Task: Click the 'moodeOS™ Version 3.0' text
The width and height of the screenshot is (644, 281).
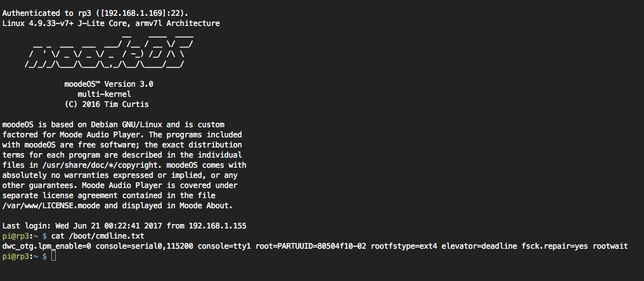Action: 109,84
